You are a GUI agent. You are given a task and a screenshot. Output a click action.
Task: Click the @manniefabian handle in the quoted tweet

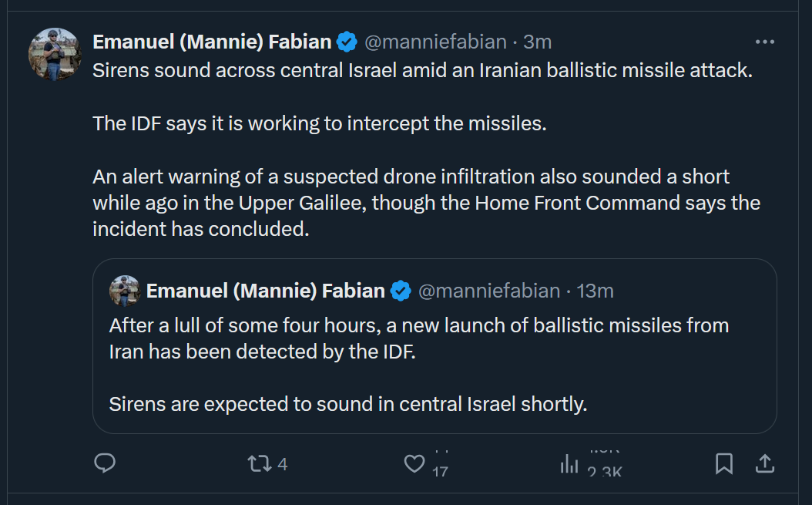488,291
